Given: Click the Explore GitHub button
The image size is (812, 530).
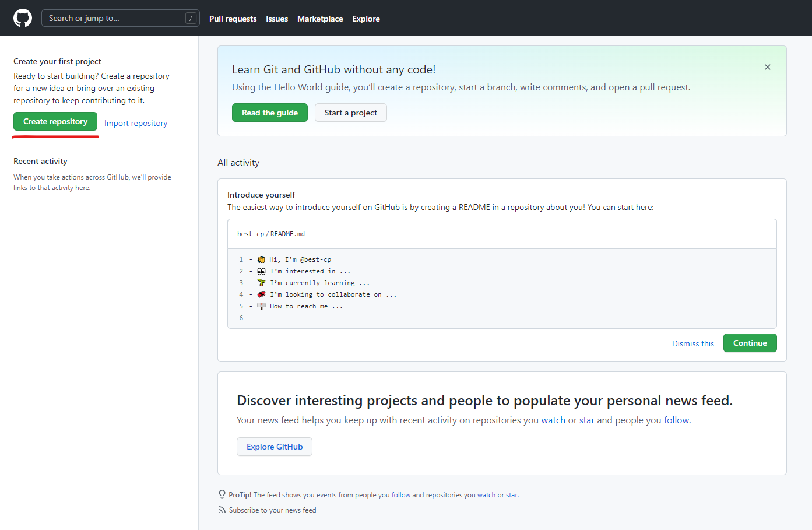Looking at the screenshot, I should (x=275, y=447).
